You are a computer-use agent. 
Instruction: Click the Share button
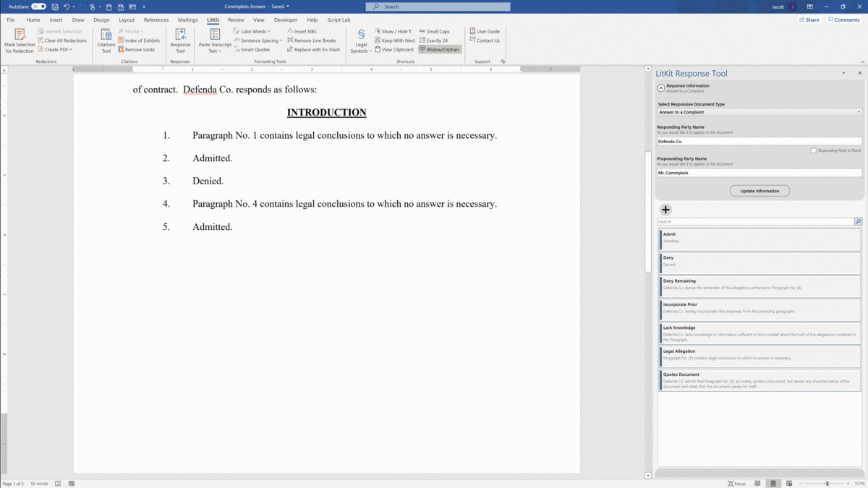[809, 20]
